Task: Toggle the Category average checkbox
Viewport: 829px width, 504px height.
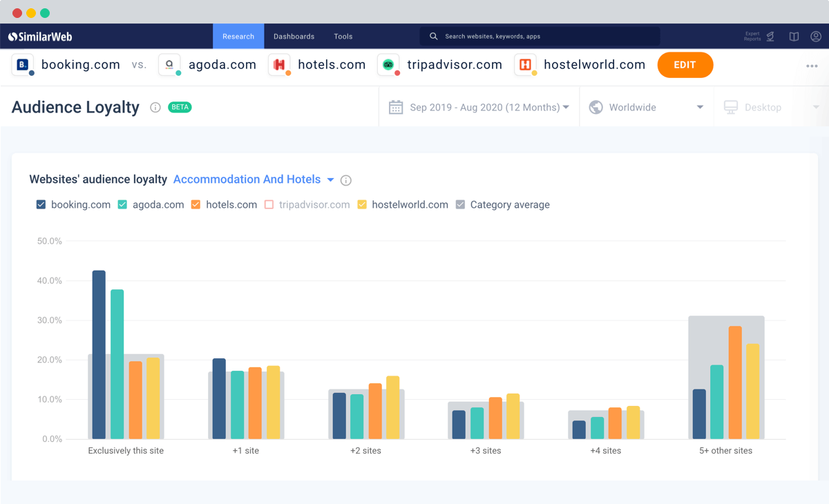Action: (x=460, y=204)
